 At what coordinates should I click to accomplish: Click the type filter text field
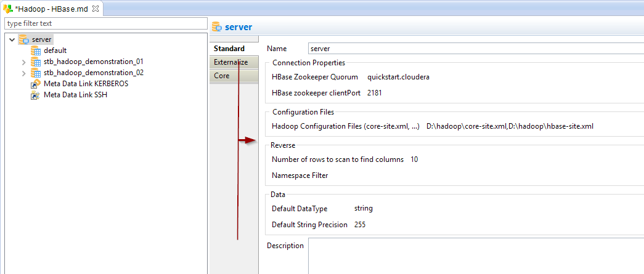pos(105,23)
